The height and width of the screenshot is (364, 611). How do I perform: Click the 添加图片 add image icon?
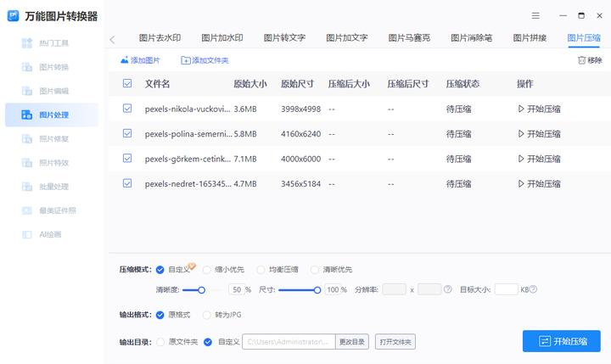[x=124, y=60]
